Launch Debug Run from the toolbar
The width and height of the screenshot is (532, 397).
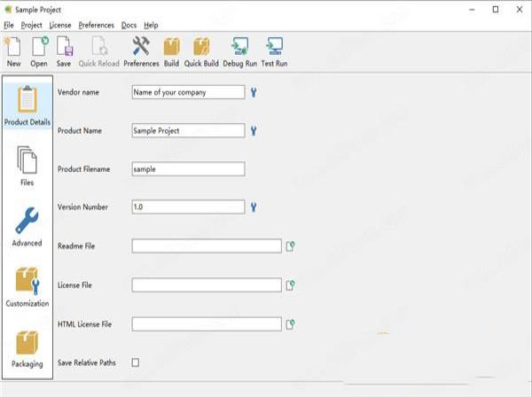pyautogui.click(x=240, y=51)
